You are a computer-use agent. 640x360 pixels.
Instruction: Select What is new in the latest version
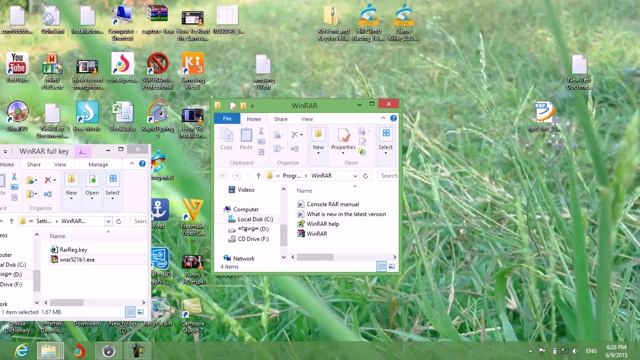coord(342,214)
